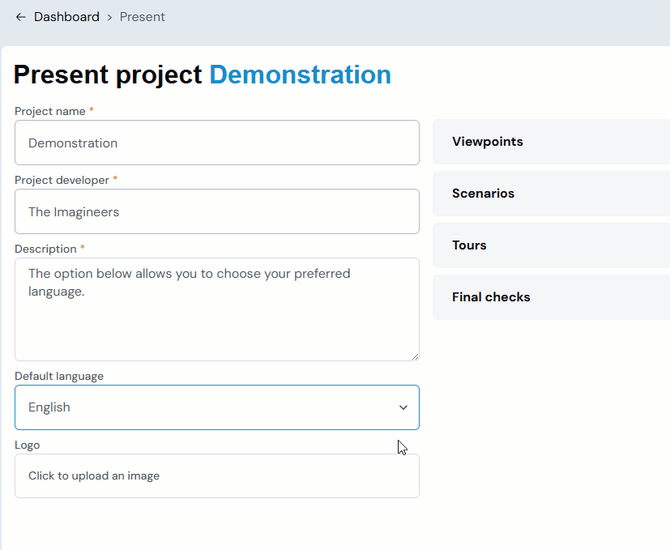Click the Project name label
This screenshot has height=550, width=670.
[50, 111]
